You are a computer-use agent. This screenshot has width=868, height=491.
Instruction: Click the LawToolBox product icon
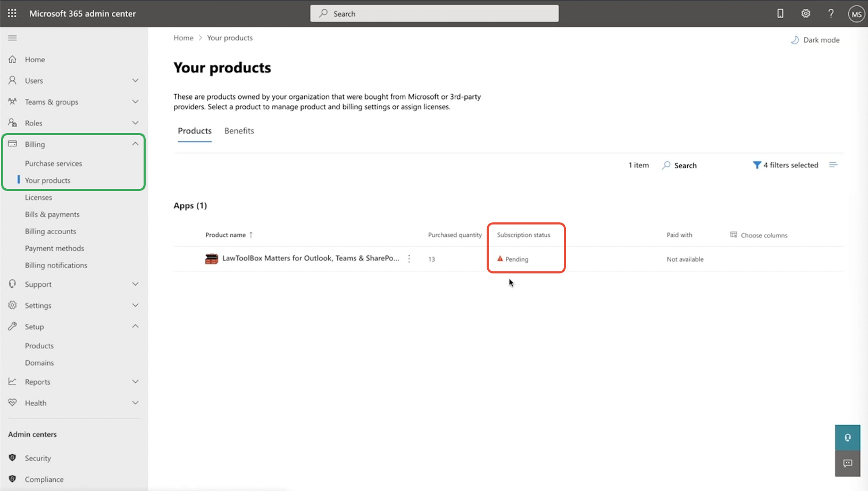pyautogui.click(x=212, y=259)
